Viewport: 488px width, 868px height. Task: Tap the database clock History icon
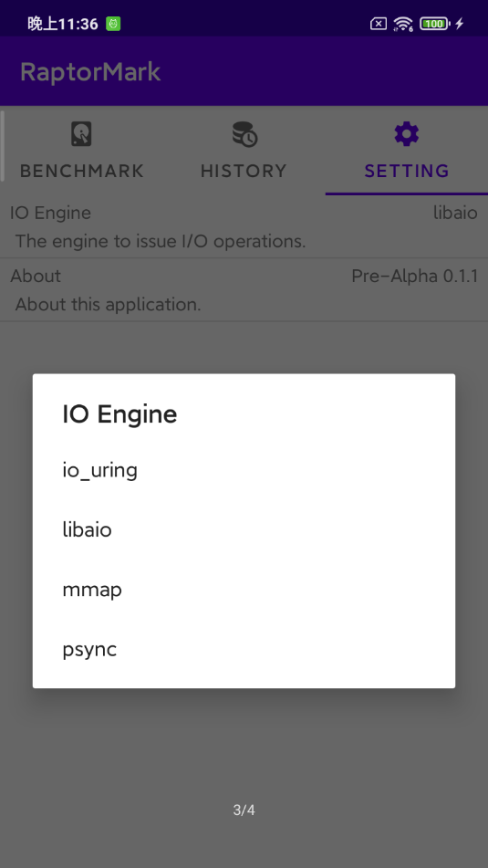244,134
